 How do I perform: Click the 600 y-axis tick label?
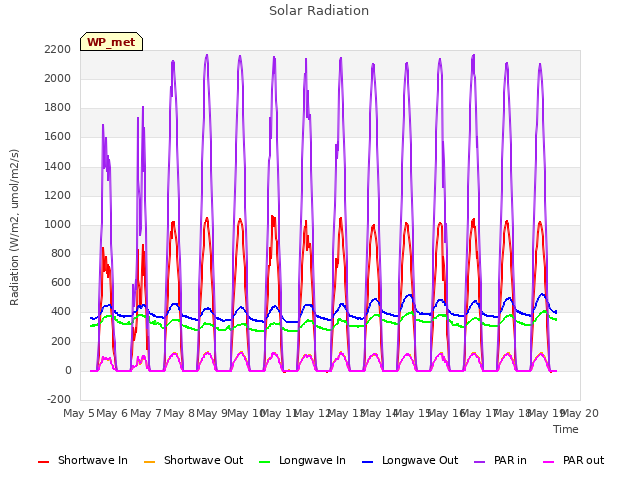(x=61, y=283)
